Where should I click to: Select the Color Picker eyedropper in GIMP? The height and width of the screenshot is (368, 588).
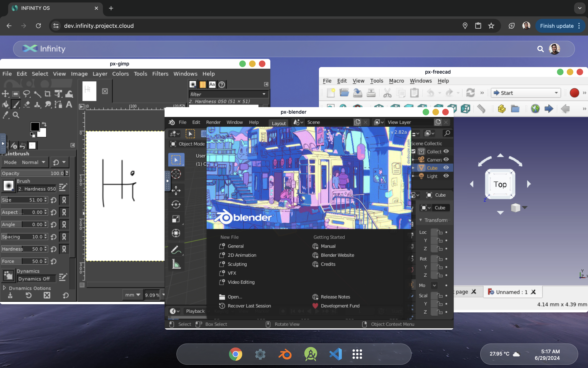point(5,115)
